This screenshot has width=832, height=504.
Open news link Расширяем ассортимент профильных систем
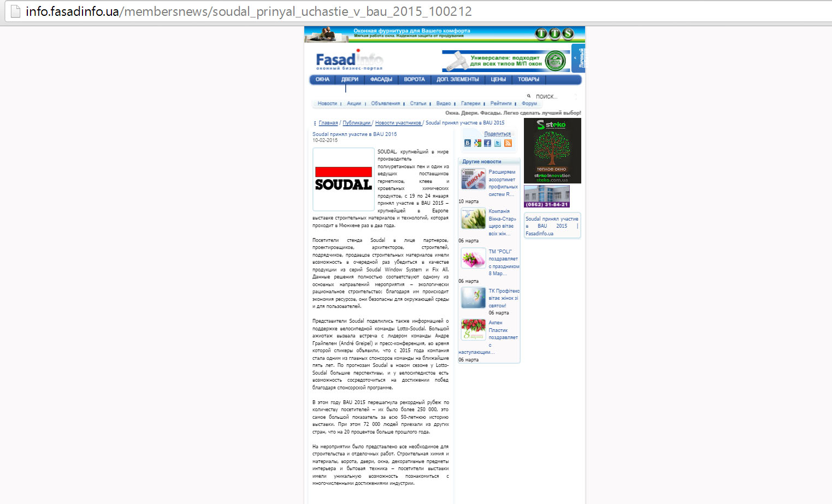click(503, 183)
